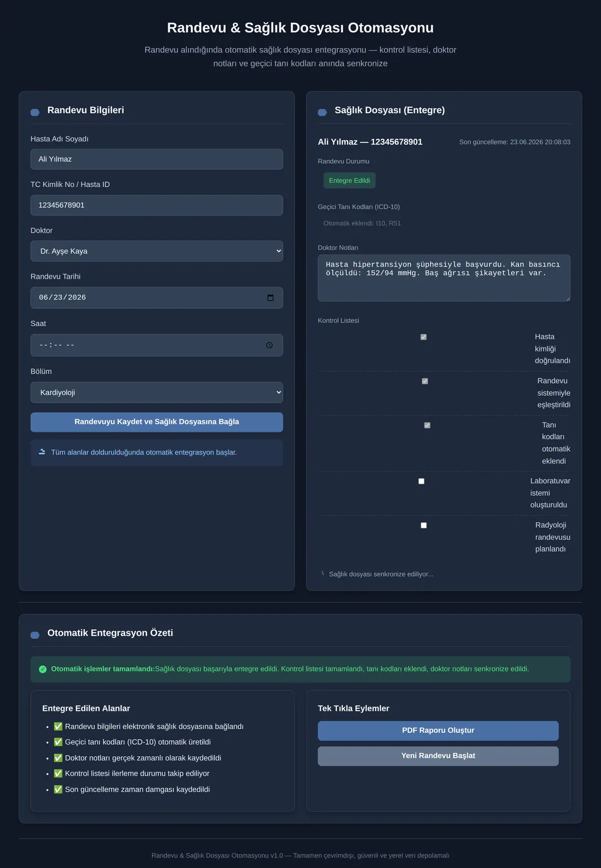Check the Laboratuvar istemi oluşturuldu checkbox
Image resolution: width=601 pixels, height=868 pixels.
click(421, 481)
